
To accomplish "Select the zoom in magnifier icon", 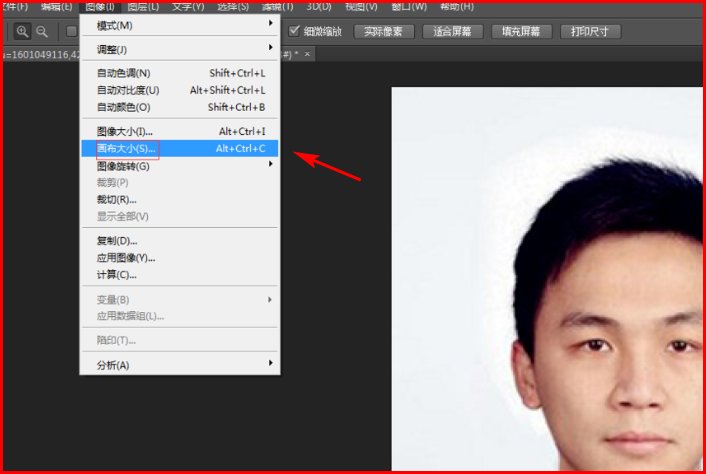I will 22,31.
